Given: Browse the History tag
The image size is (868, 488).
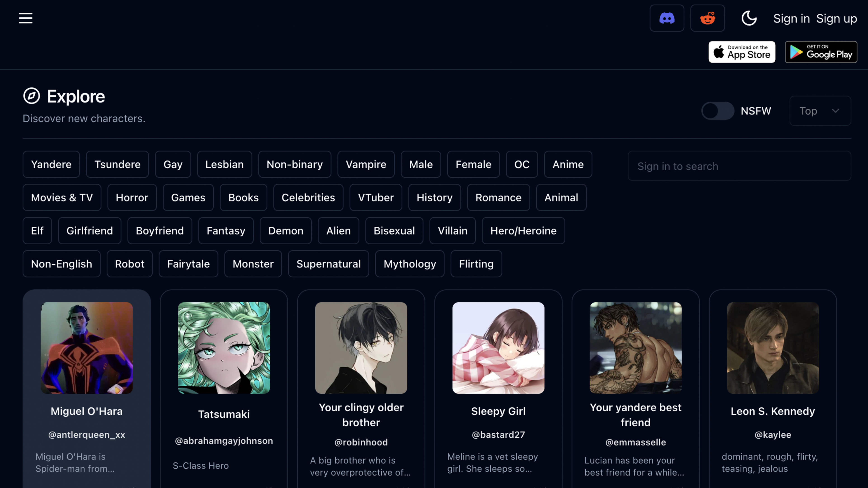Looking at the screenshot, I should click(435, 197).
